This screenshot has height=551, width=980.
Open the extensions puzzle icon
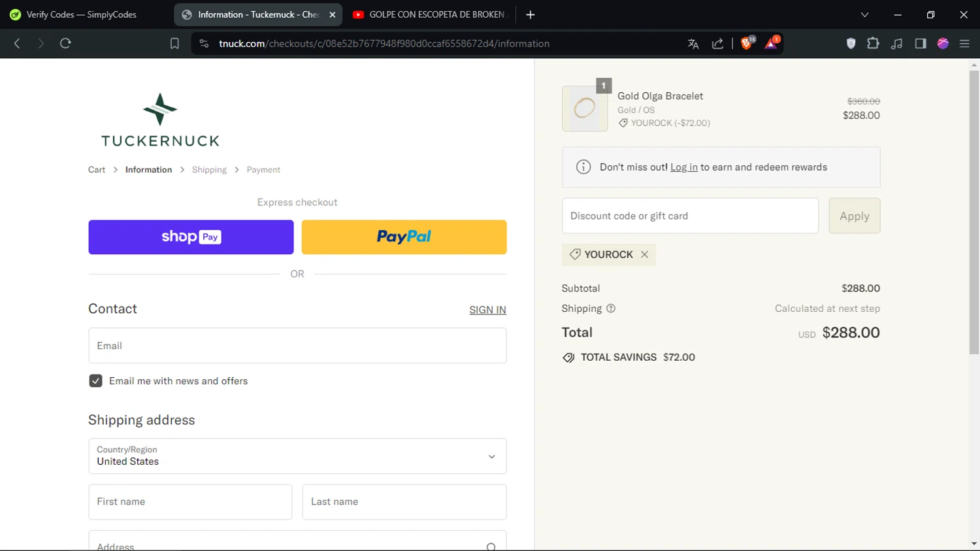click(x=873, y=43)
